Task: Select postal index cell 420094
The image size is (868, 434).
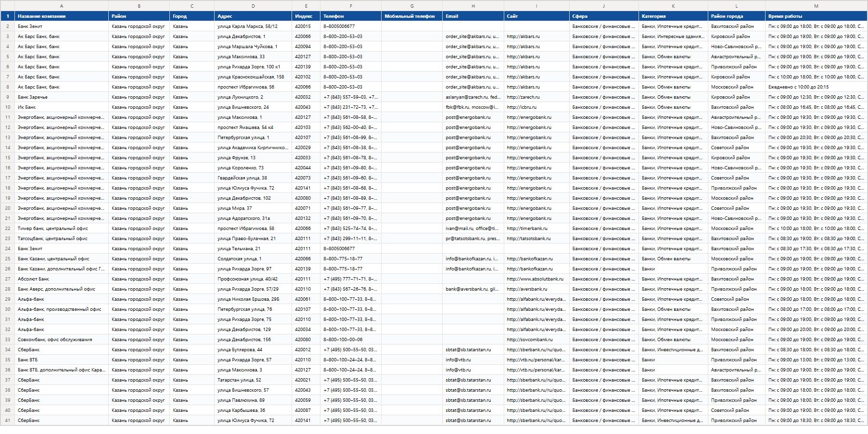Action: click(x=306, y=47)
